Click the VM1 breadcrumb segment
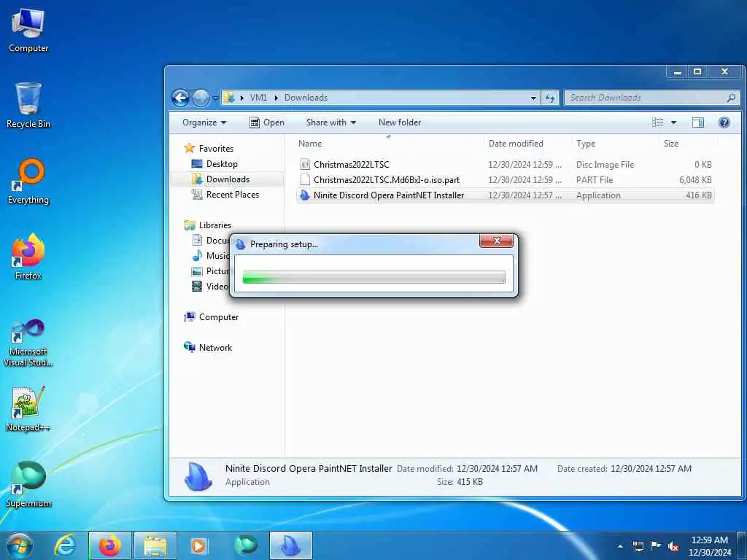Image resolution: width=747 pixels, height=560 pixels. point(258,98)
